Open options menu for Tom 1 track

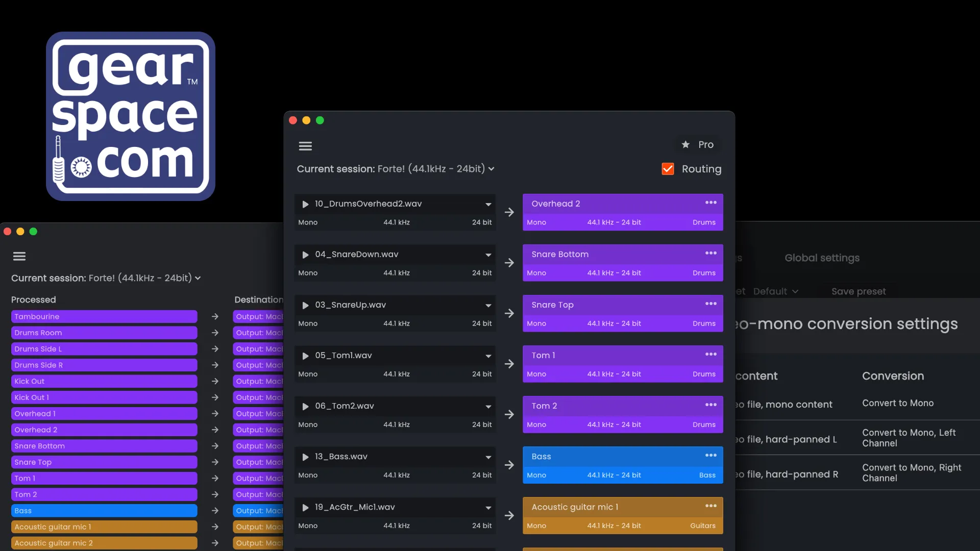(711, 354)
